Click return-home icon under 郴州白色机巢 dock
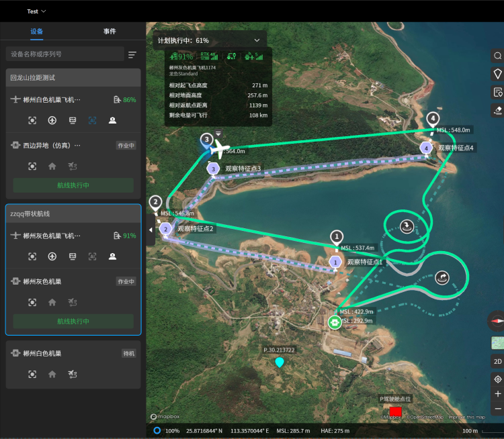Screen dimensions: 504x439 click(x=52, y=374)
